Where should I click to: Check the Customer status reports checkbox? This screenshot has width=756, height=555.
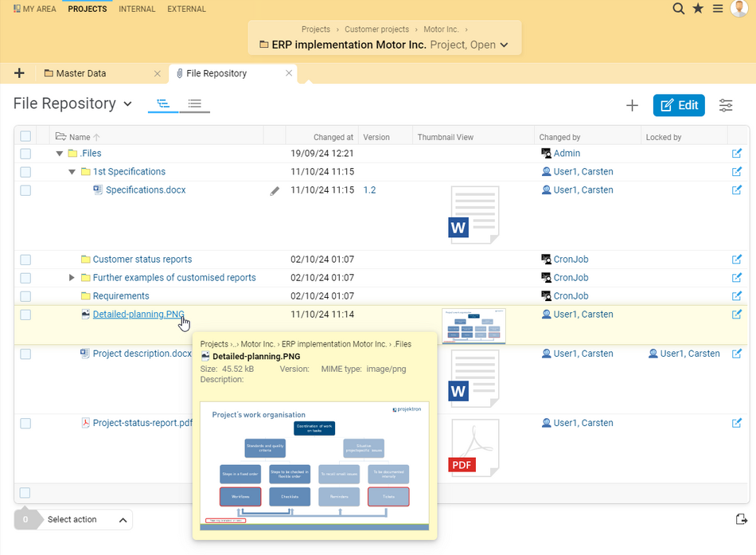coord(25,260)
